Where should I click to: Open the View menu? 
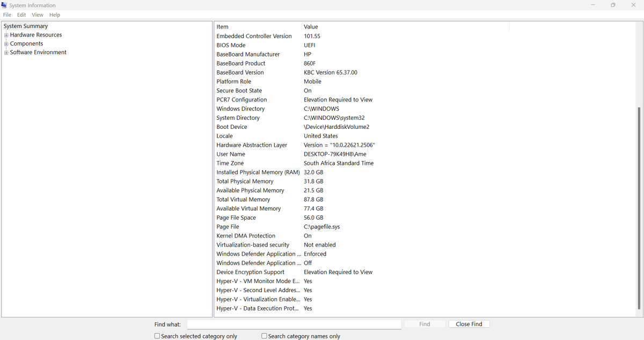point(37,15)
